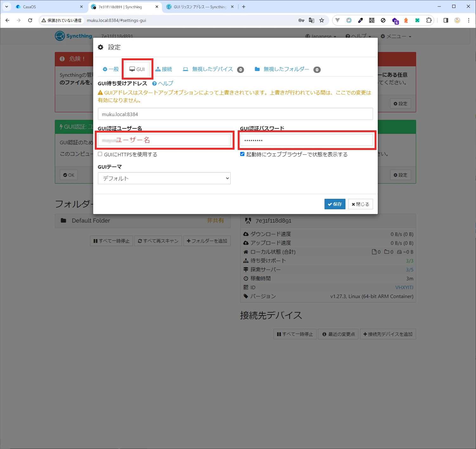Image resolution: width=476 pixels, height=449 pixels.
Task: Open the 無視したデバイス tab
Action: 213,69
